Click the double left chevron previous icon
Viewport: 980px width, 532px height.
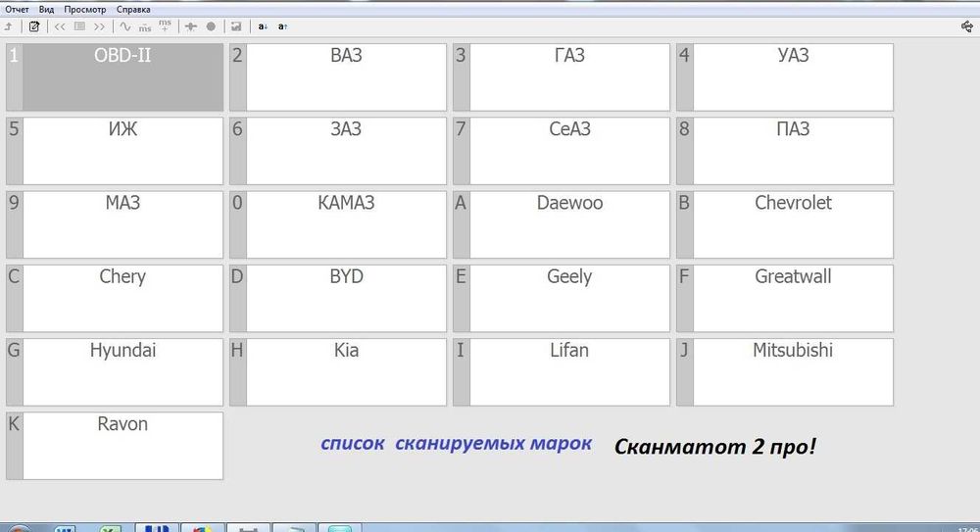pyautogui.click(x=60, y=26)
